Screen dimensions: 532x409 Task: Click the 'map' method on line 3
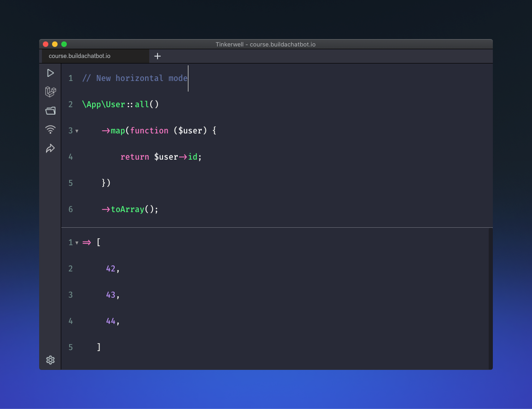click(x=118, y=131)
